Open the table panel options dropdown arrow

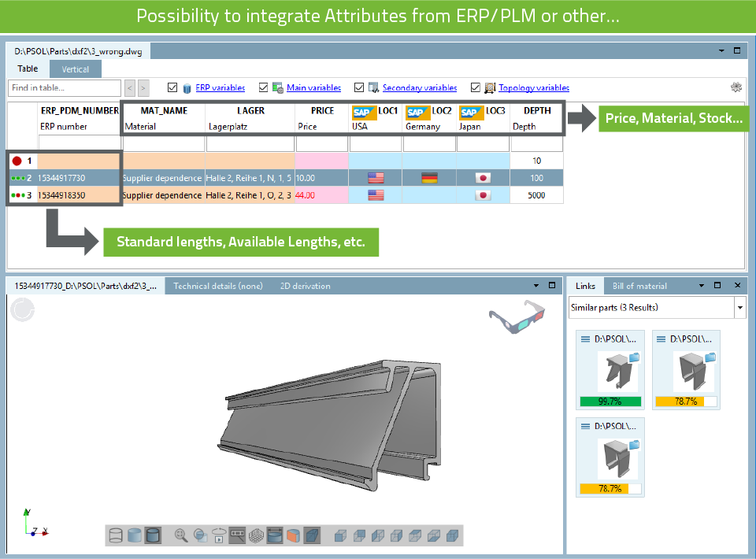722,50
